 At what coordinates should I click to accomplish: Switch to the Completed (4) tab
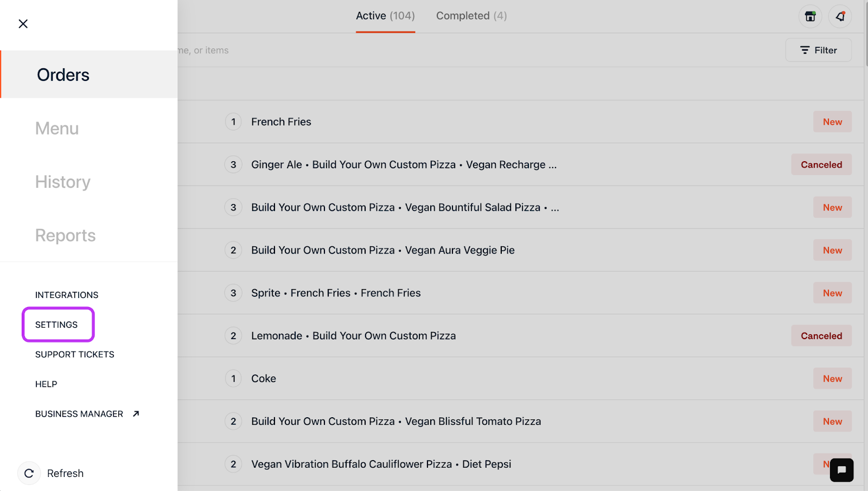click(471, 16)
